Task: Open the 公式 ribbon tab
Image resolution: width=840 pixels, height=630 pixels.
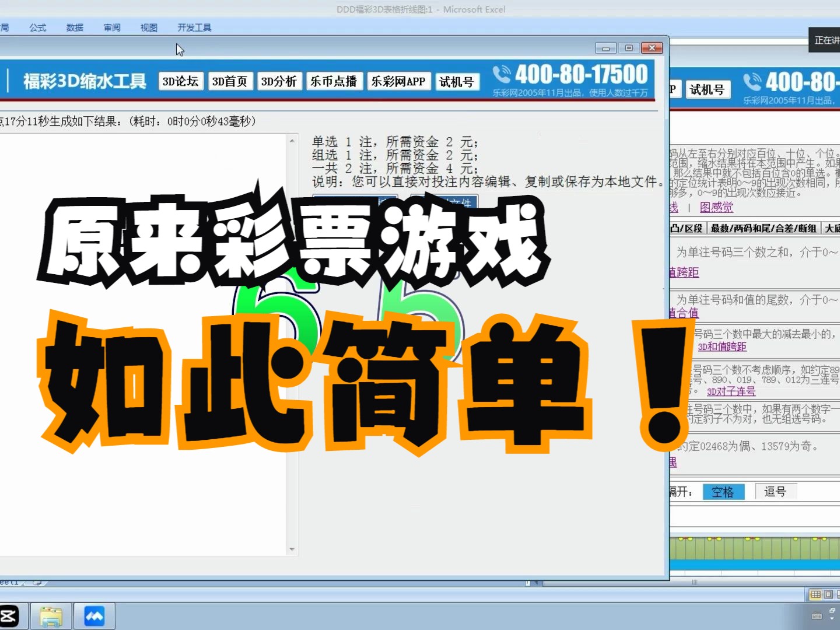Action: [38, 27]
